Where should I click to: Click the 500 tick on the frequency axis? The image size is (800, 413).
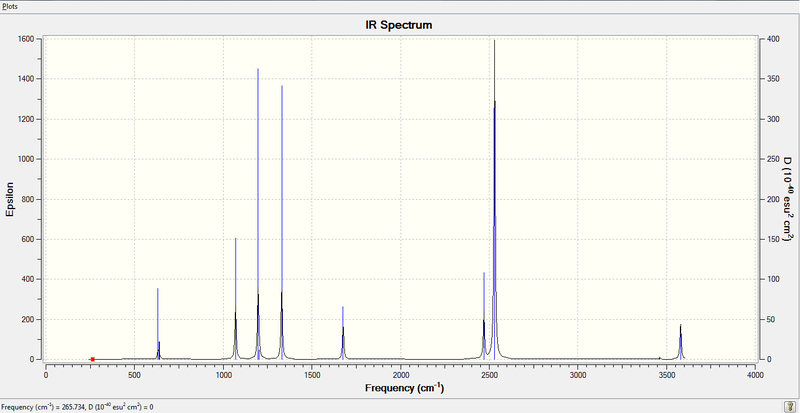(x=134, y=375)
